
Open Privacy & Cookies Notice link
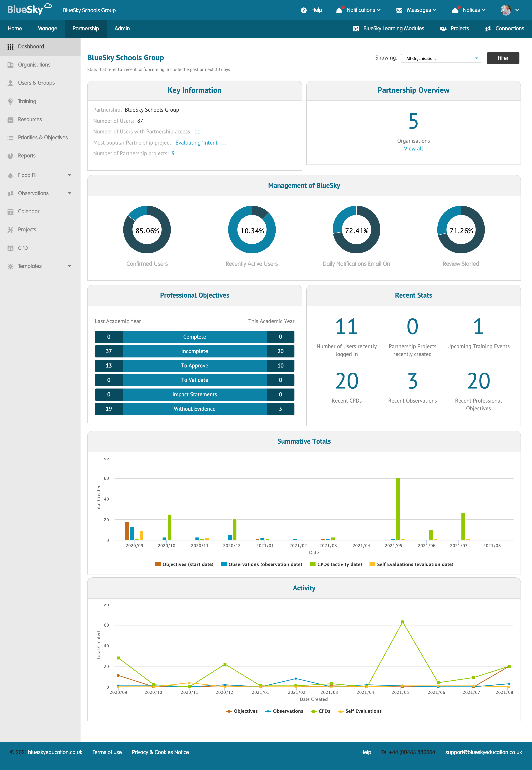point(160,752)
